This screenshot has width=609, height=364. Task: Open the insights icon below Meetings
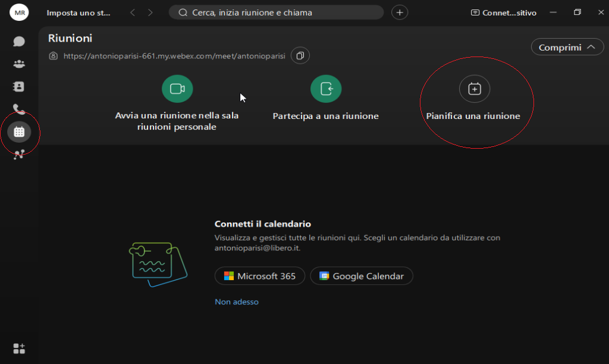[19, 155]
